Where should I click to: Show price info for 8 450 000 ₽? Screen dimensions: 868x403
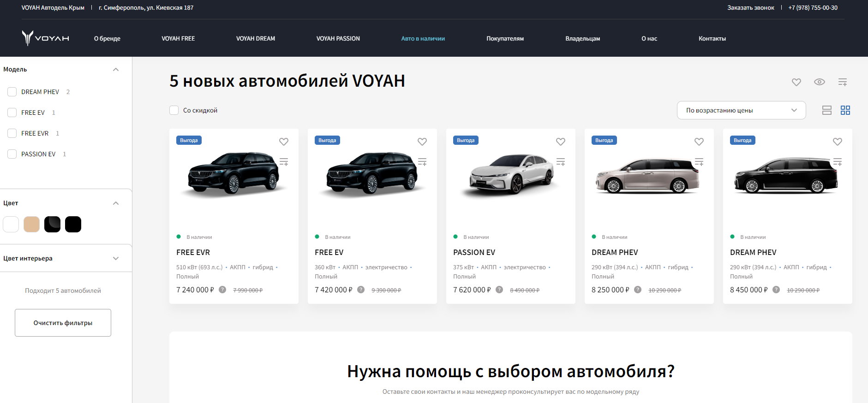pyautogui.click(x=776, y=290)
